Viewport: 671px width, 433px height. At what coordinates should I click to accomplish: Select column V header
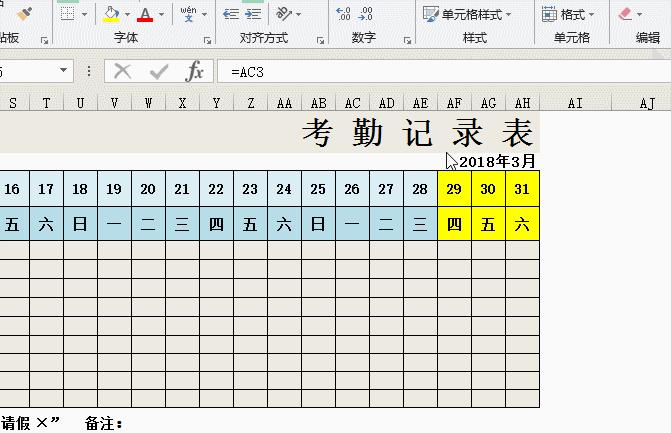(114, 103)
